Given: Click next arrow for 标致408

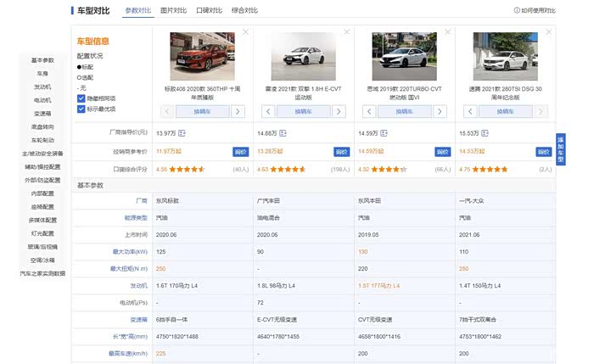Looking at the screenshot, I should click(238, 111).
